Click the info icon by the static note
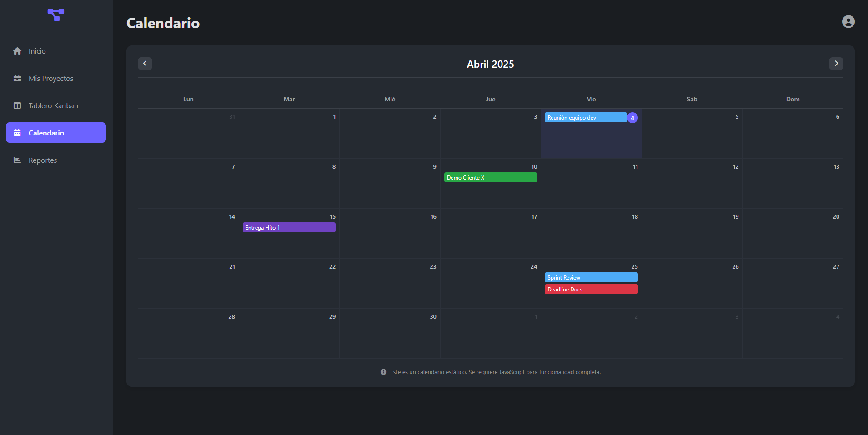This screenshot has width=868, height=435. 383,372
